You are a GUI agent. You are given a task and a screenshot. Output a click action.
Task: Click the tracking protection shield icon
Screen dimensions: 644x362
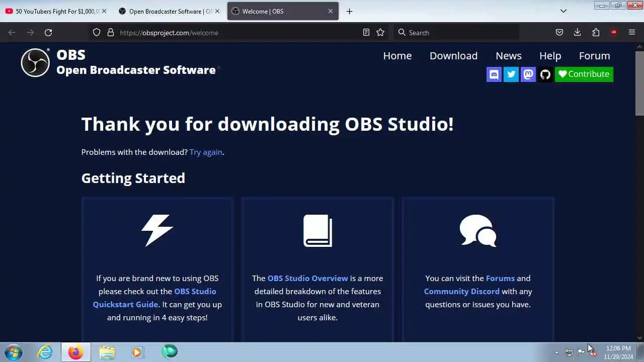97,32
